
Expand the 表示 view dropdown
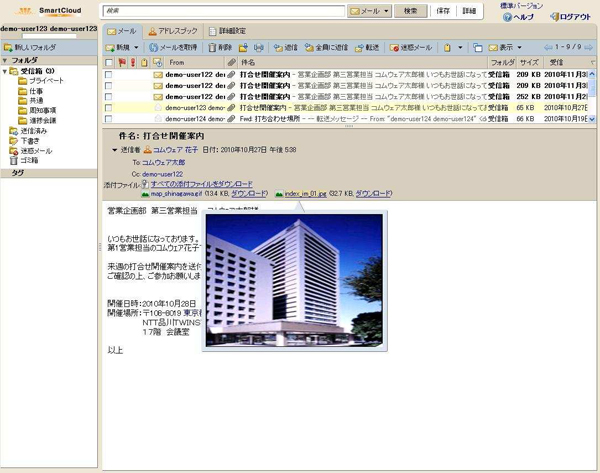527,48
